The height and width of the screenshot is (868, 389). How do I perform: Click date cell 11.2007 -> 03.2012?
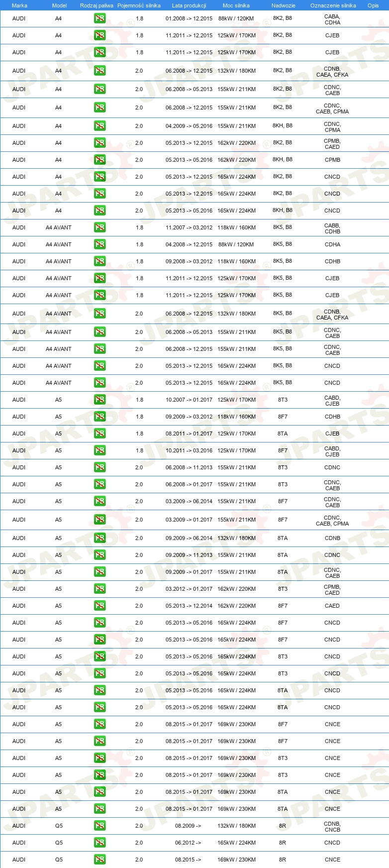(x=189, y=227)
